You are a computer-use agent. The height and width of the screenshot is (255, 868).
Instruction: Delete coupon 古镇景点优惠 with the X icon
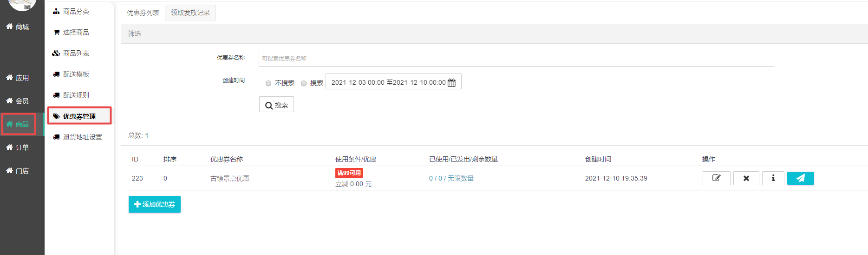point(746,178)
